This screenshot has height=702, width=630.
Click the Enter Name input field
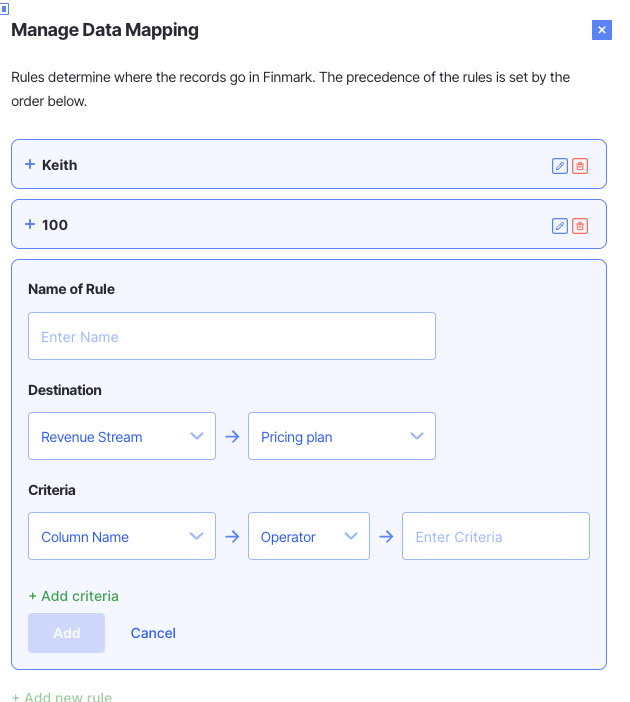[x=232, y=337]
